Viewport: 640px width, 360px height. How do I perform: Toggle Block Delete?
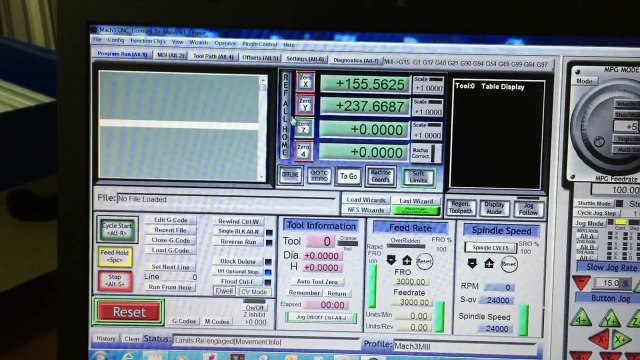click(x=238, y=261)
